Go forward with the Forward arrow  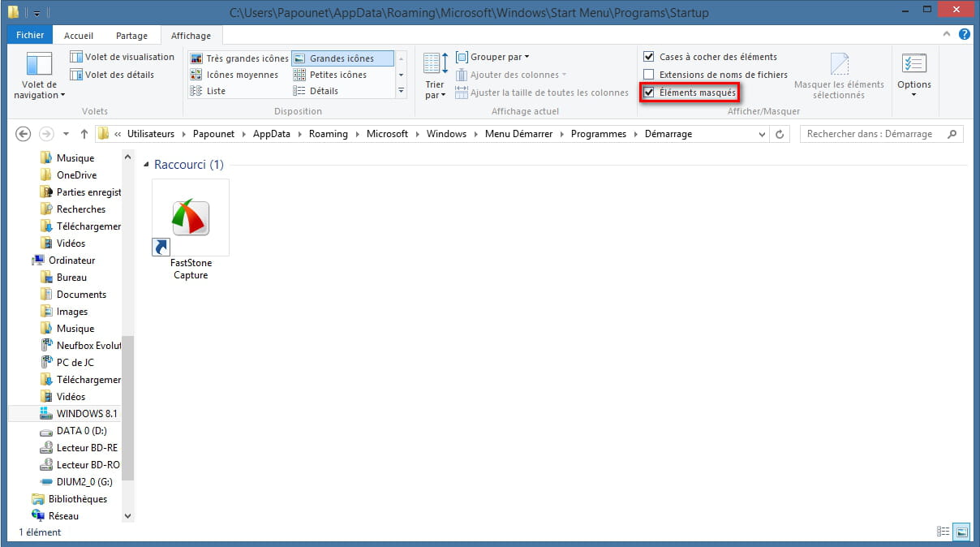[46, 134]
